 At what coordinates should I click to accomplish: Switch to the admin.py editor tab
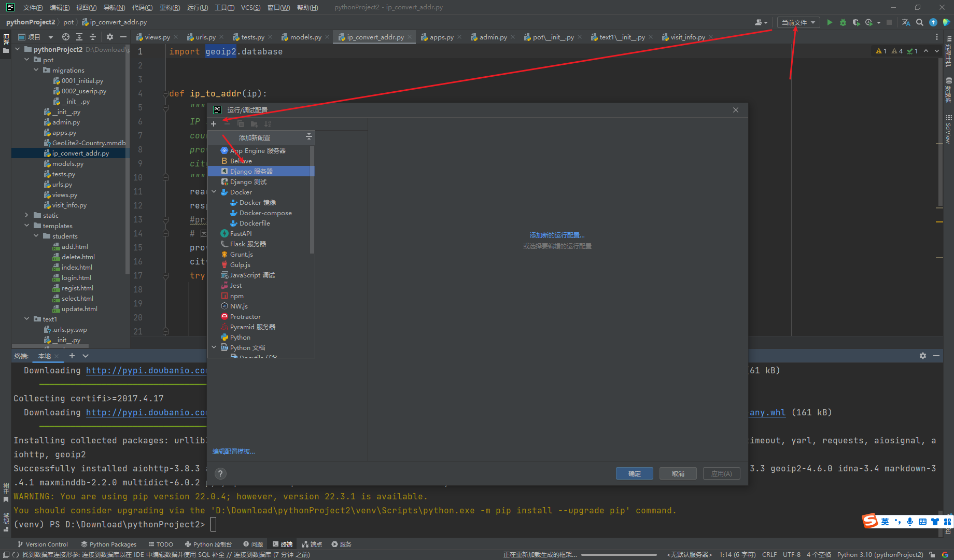click(493, 37)
